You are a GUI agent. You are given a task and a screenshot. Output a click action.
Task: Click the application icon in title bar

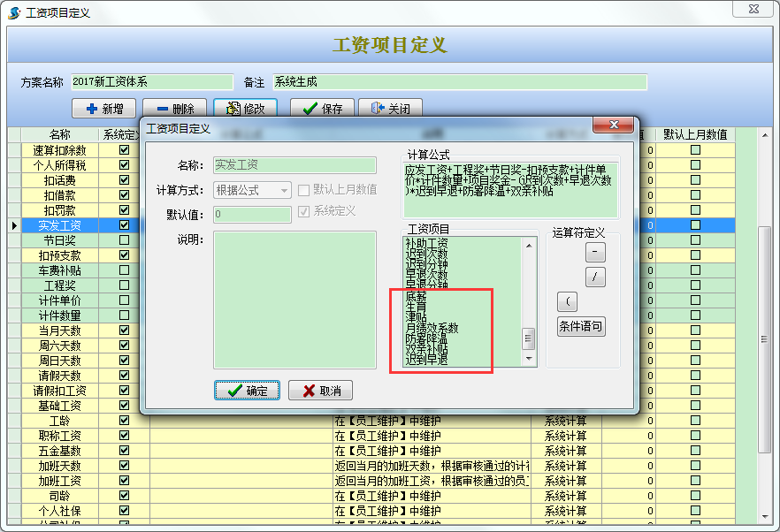[x=14, y=13]
